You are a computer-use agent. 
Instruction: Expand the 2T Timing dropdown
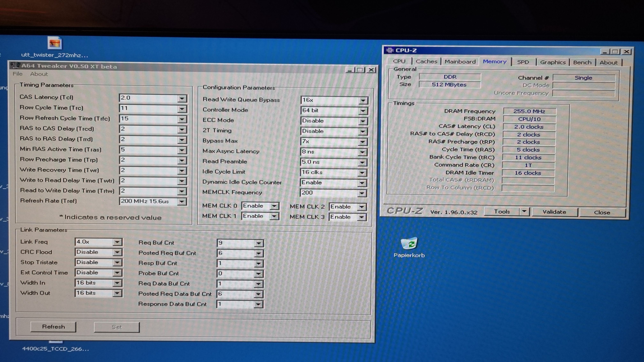click(x=363, y=131)
